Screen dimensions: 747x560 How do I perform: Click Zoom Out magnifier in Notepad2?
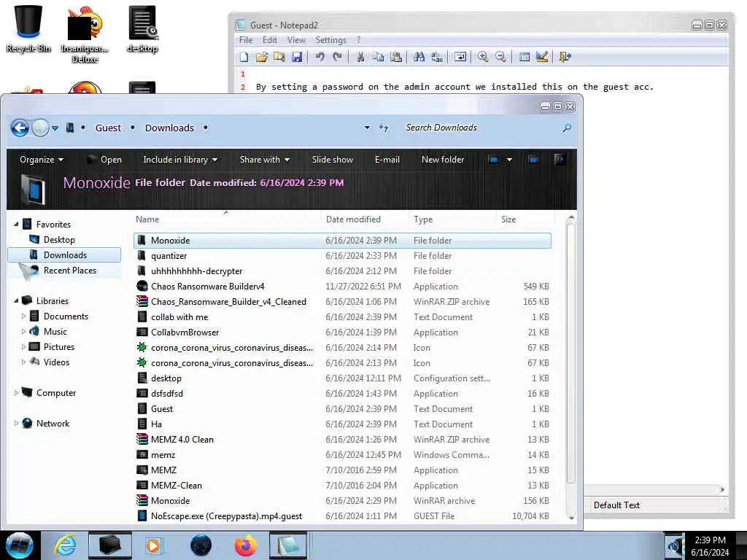coord(500,57)
